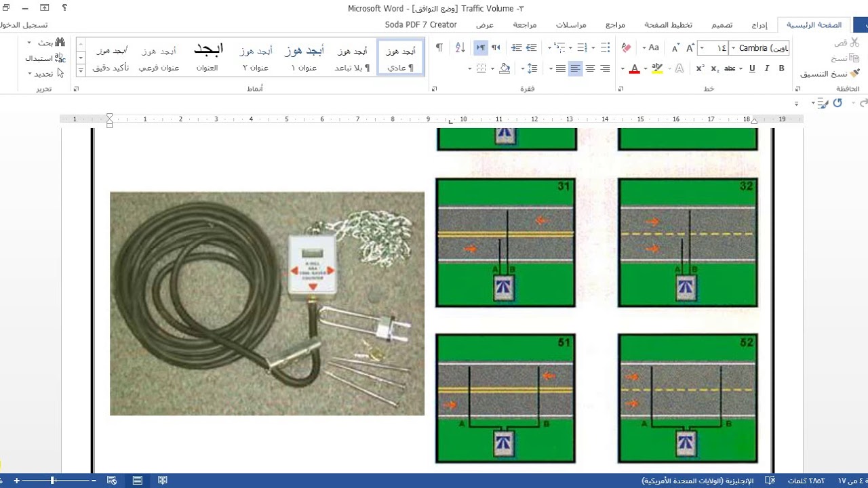Apply the عنوان ٢ heading style
This screenshot has width=868, height=488.
(256, 58)
